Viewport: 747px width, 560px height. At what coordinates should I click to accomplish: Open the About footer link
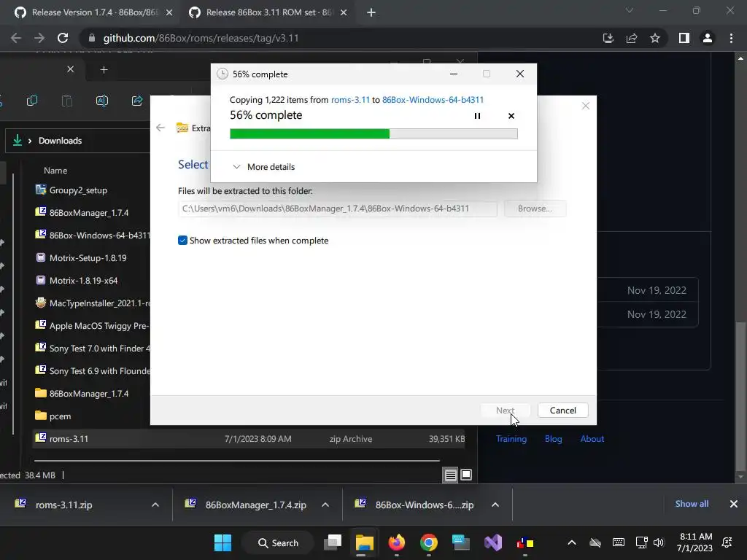tap(592, 438)
